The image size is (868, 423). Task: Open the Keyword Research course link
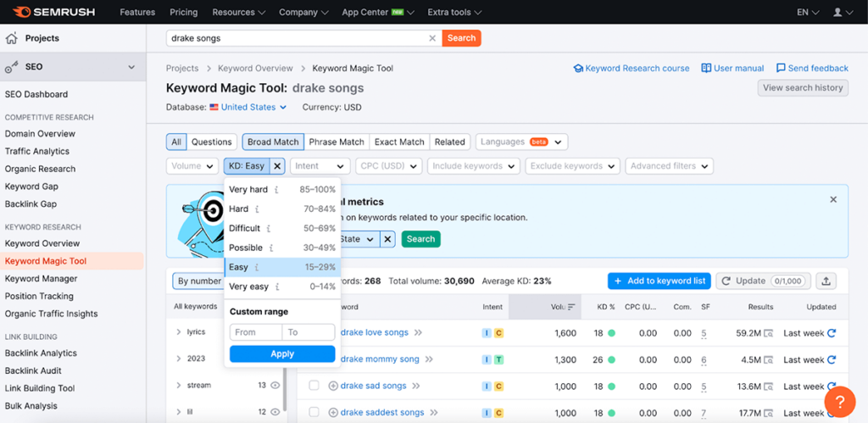click(x=631, y=68)
